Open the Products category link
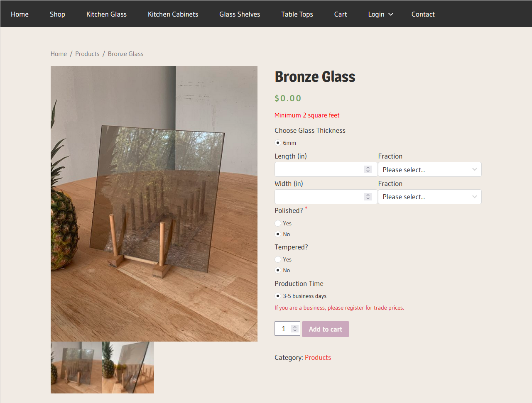The width and height of the screenshot is (532, 403). pyautogui.click(x=318, y=357)
